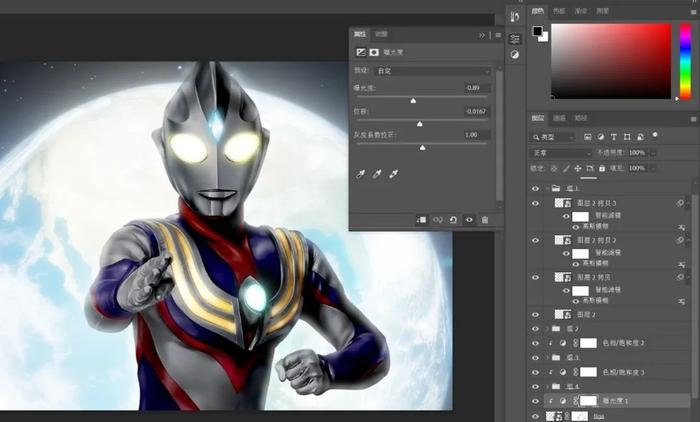Click the gamma value field 1.00

tap(477, 135)
